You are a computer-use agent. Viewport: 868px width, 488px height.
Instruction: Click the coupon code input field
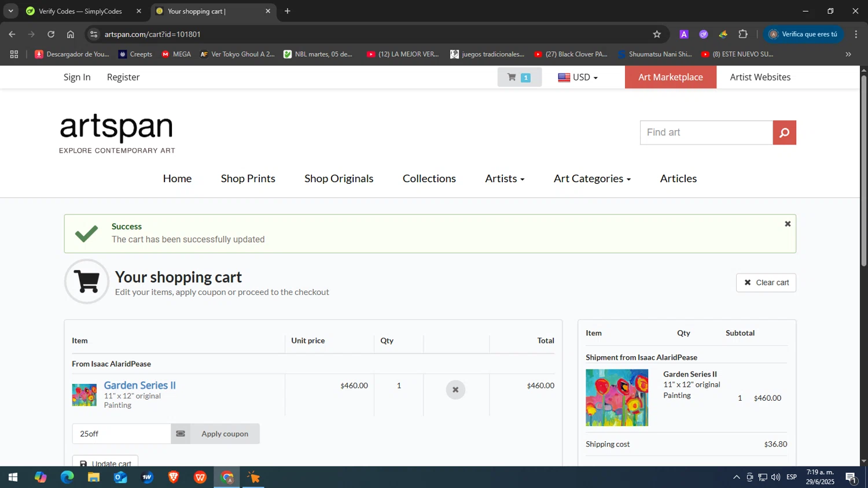[122, 434]
